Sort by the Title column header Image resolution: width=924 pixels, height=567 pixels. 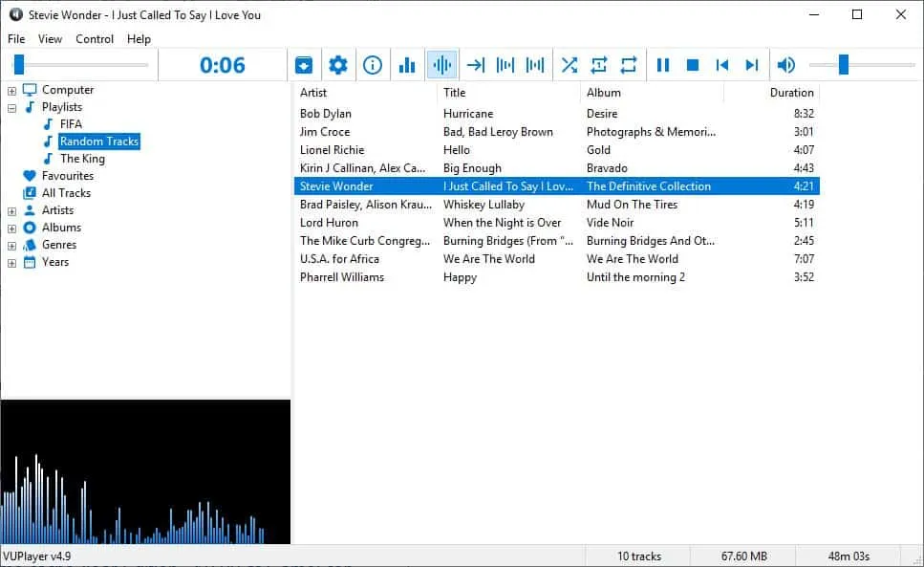(508, 93)
